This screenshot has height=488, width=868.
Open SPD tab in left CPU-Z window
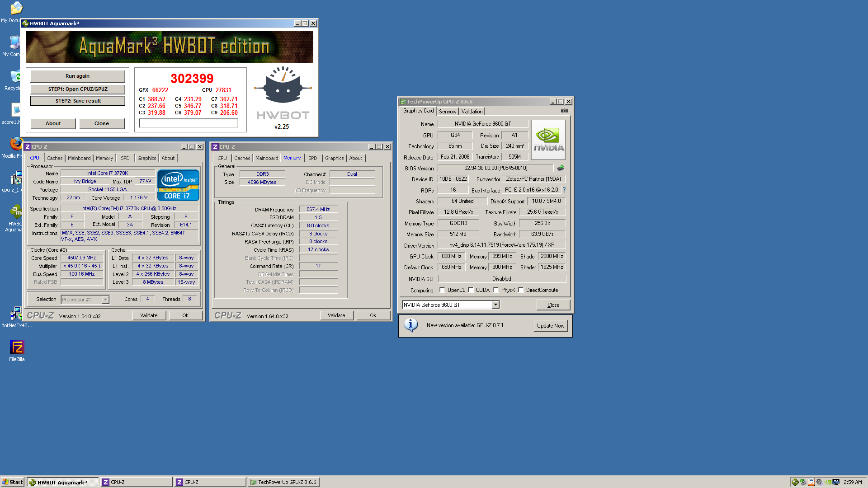click(x=125, y=158)
